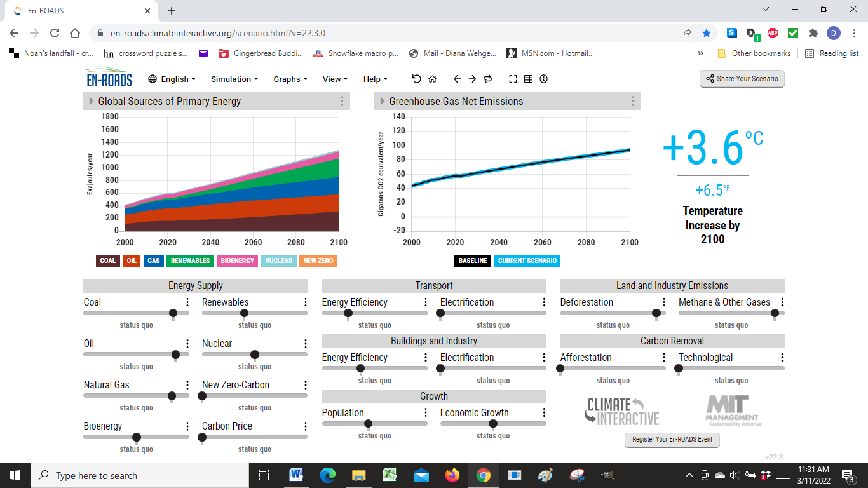Open the table grid icon in toolbar

(x=528, y=79)
